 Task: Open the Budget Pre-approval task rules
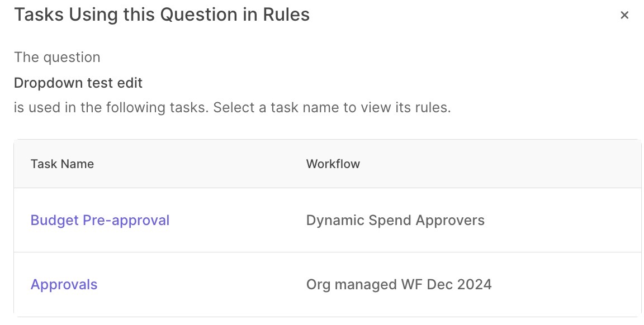point(100,220)
